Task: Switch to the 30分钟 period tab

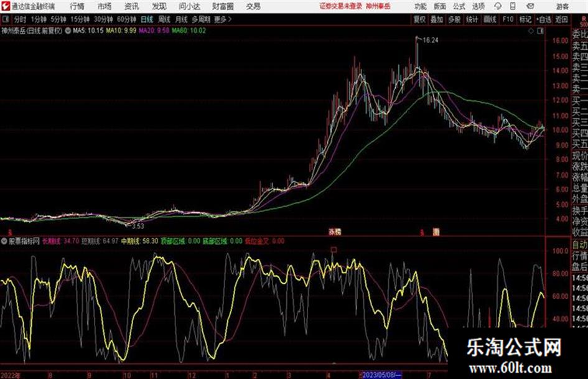Action: point(103,19)
